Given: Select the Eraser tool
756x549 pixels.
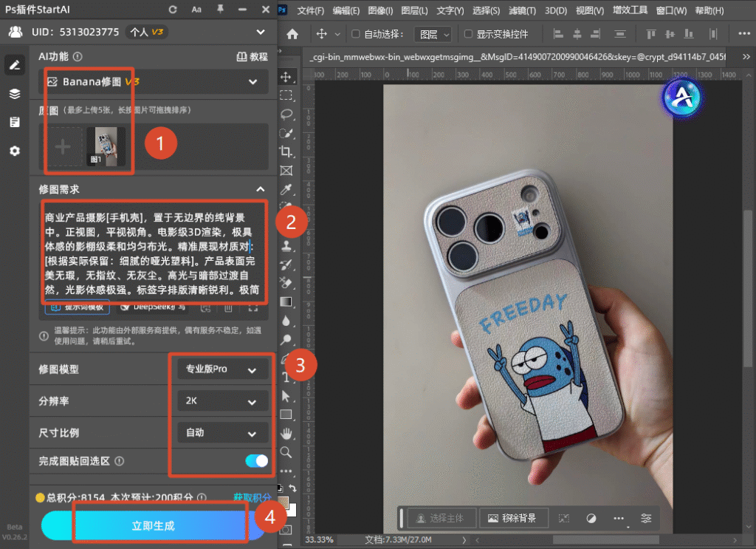Looking at the screenshot, I should pos(286,283).
